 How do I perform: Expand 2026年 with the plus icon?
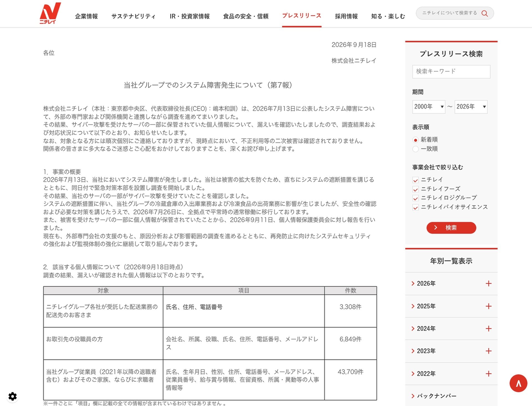tap(488, 283)
